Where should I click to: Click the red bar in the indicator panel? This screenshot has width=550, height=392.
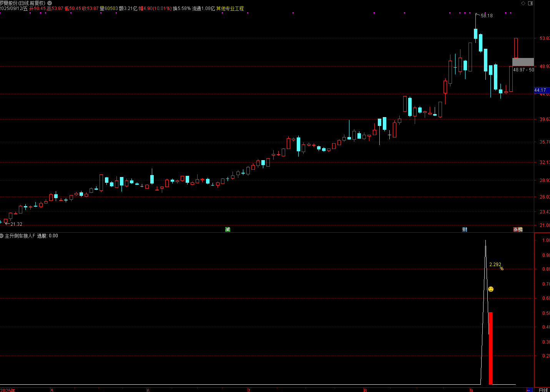[x=490, y=348]
